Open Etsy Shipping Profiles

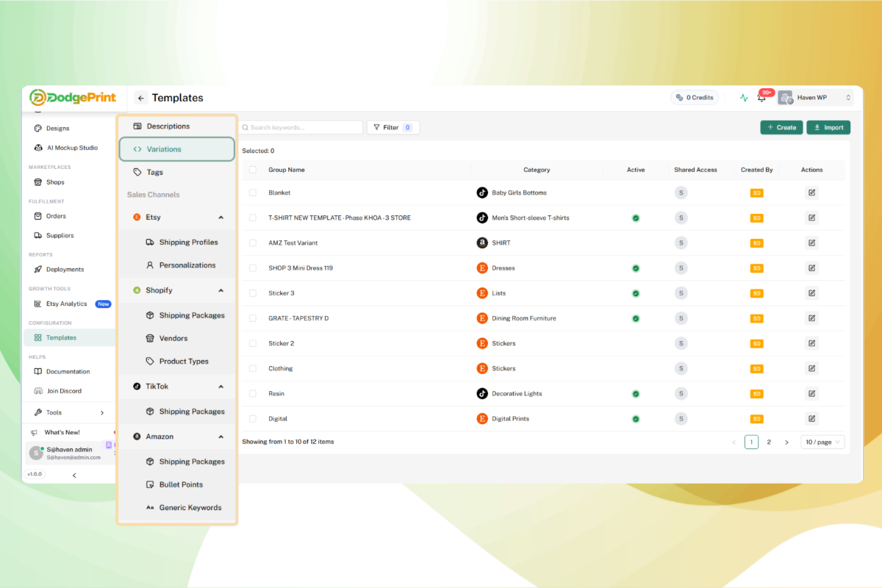[x=182, y=242]
